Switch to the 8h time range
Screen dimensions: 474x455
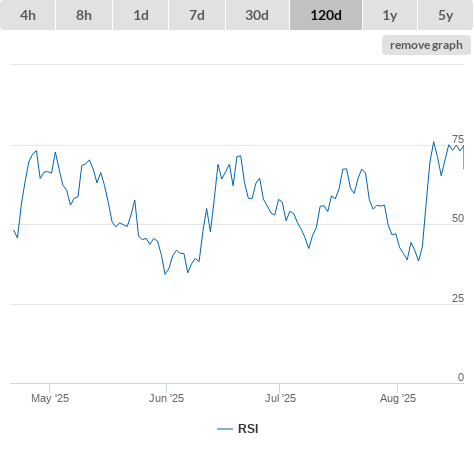pos(84,15)
